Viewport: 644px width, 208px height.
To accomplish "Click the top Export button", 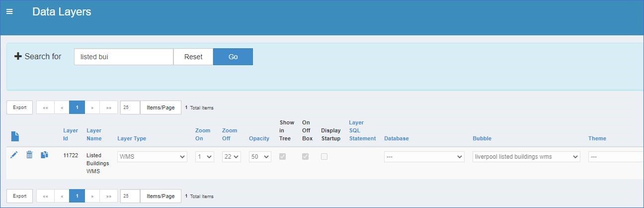I will click(x=20, y=107).
